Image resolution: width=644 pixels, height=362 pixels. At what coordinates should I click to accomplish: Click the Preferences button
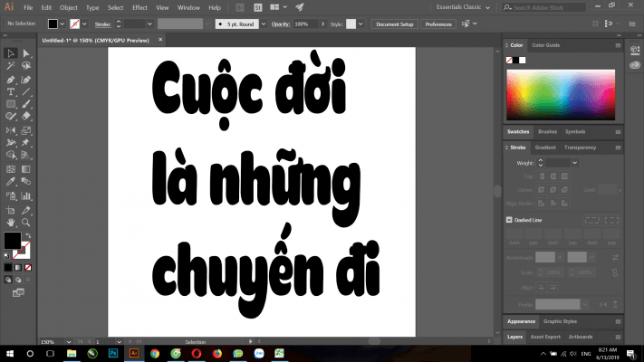[439, 23]
